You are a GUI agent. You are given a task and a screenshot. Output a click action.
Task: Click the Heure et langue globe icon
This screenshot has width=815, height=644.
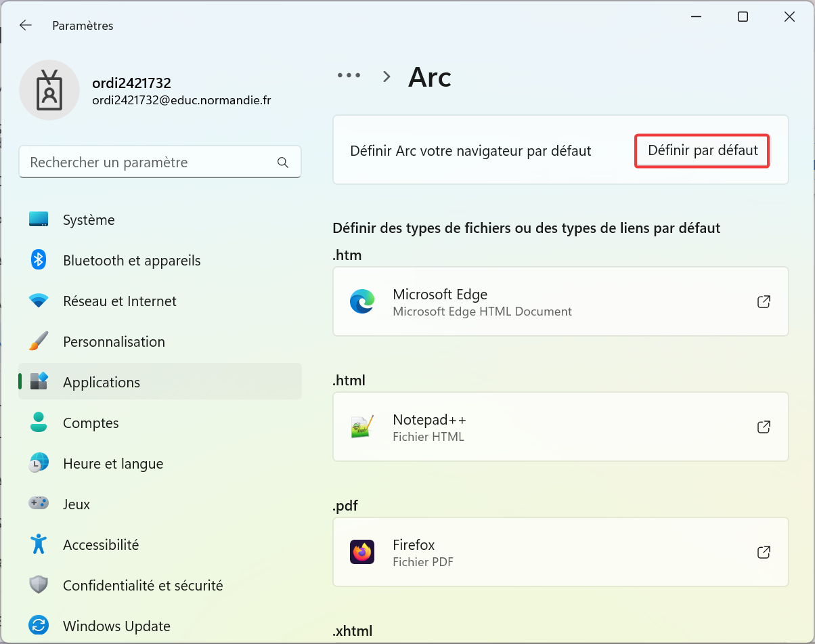[39, 463]
